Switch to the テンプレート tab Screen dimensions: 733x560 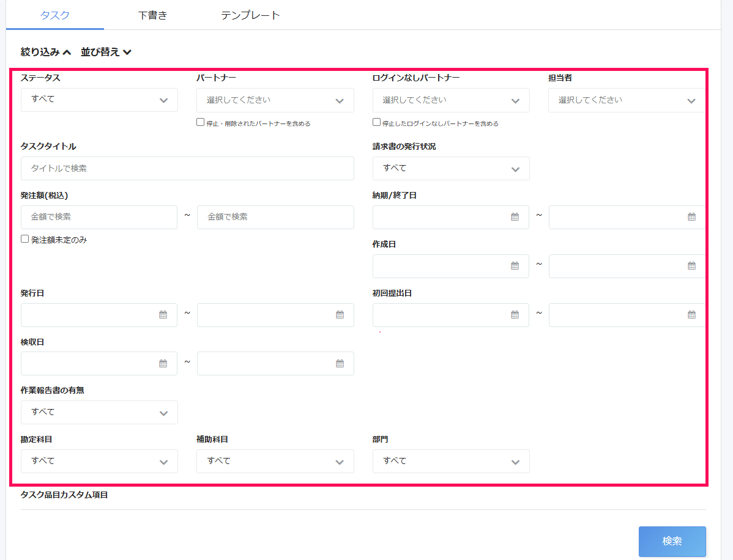click(x=251, y=15)
